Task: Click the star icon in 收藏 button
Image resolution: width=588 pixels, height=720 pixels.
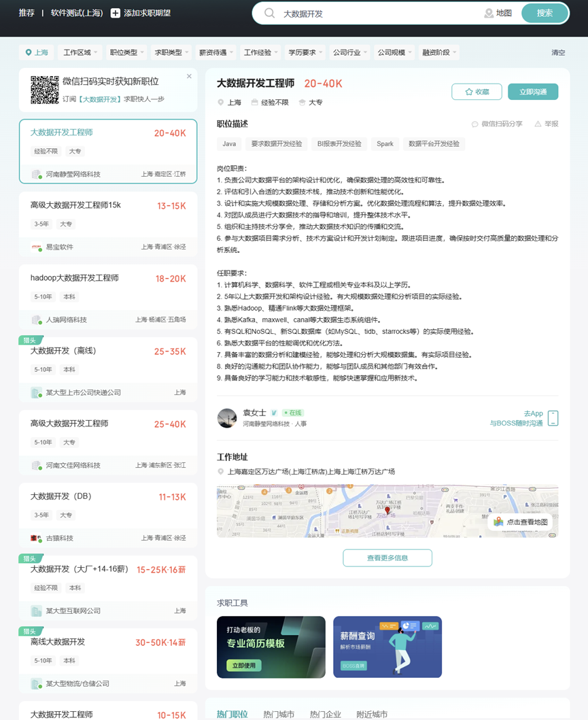Action: point(468,92)
